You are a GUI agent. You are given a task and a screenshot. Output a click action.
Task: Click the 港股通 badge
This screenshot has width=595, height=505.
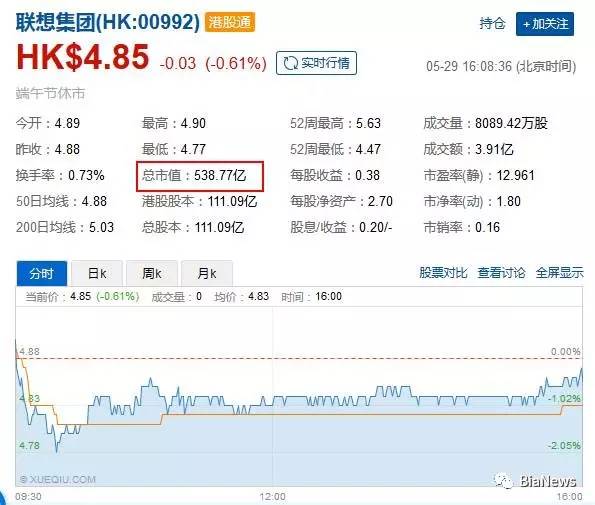230,22
